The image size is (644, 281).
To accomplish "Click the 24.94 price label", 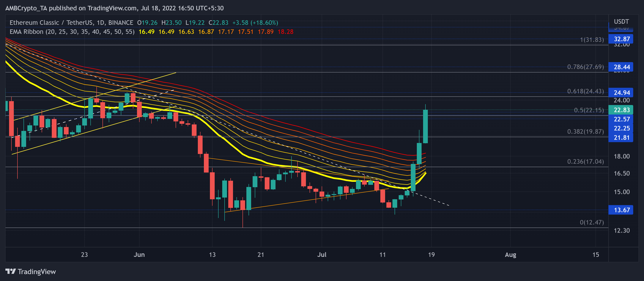I will pos(621,93).
